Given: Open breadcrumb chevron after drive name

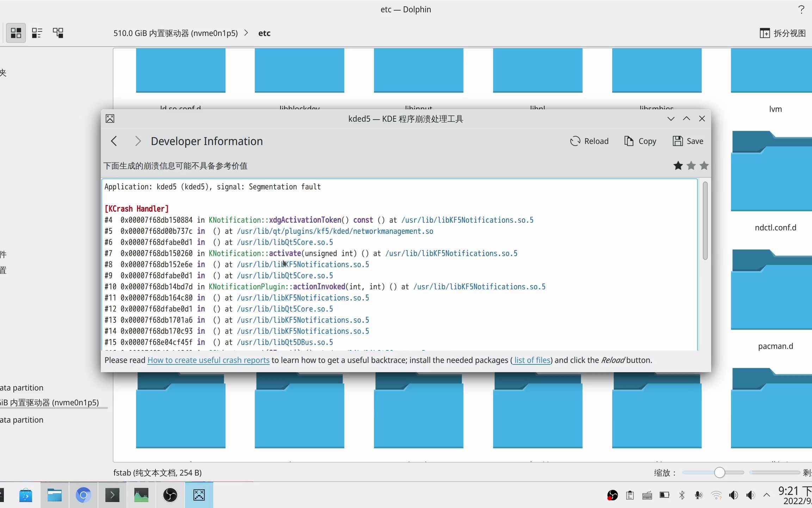Looking at the screenshot, I should [x=246, y=33].
